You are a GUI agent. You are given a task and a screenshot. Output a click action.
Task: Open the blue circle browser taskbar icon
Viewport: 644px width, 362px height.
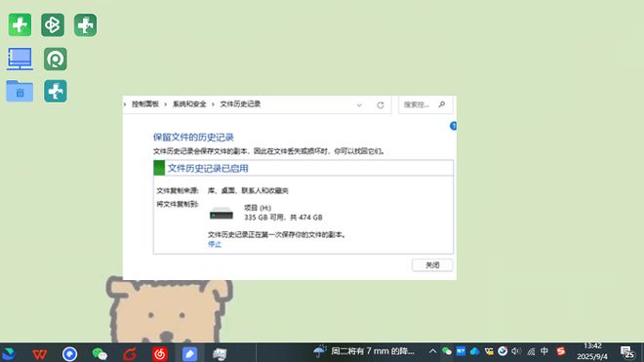point(70,354)
